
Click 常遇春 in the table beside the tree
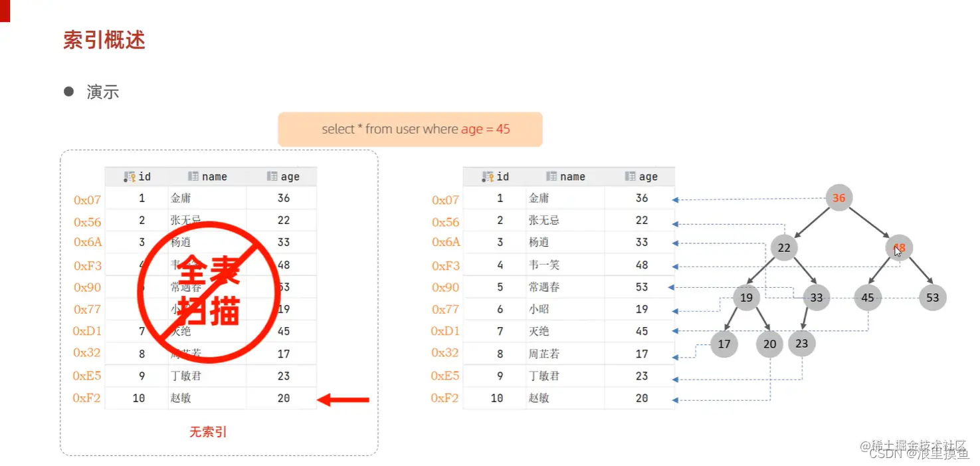pyautogui.click(x=543, y=287)
